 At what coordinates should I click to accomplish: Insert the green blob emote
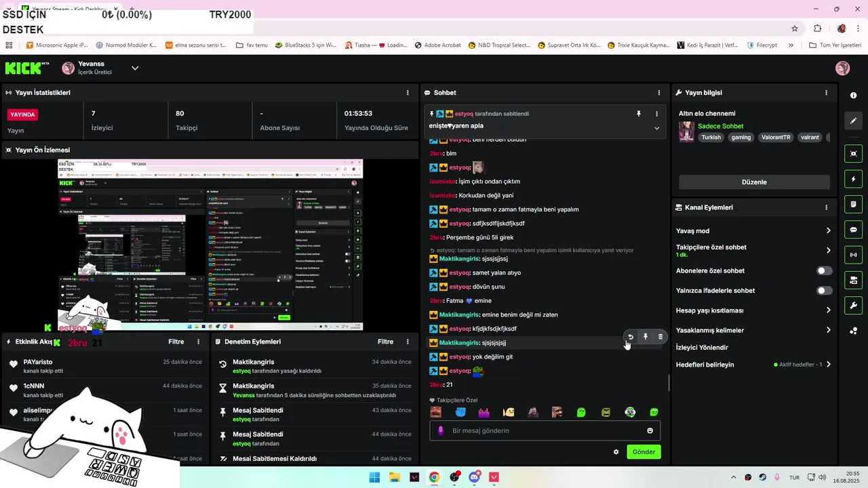[x=581, y=412]
